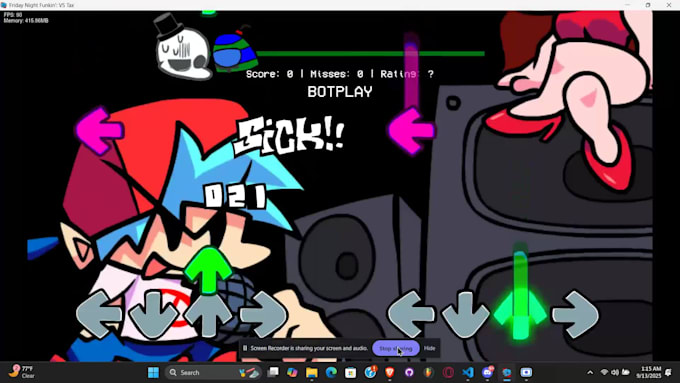Launch Microsoft Edge from the taskbar
The image size is (680, 383).
(x=331, y=373)
